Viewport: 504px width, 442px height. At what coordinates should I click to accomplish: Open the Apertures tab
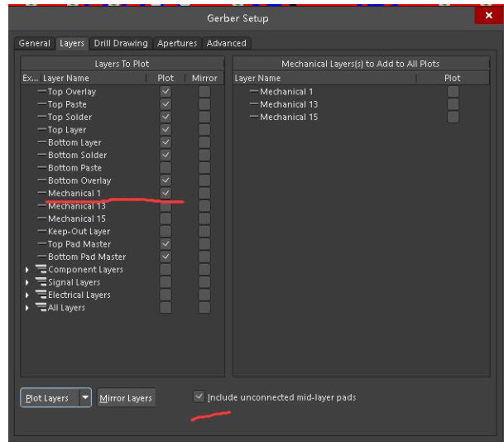177,43
